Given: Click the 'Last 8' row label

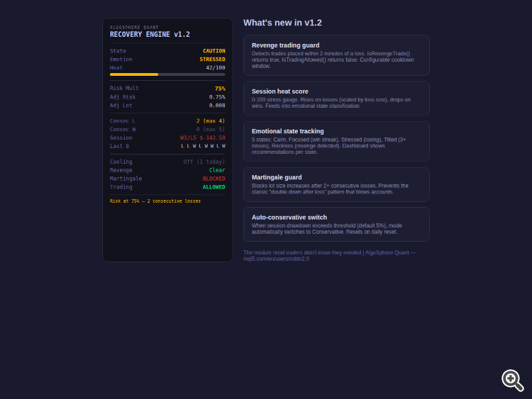Looking at the screenshot, I should tap(119, 146).
